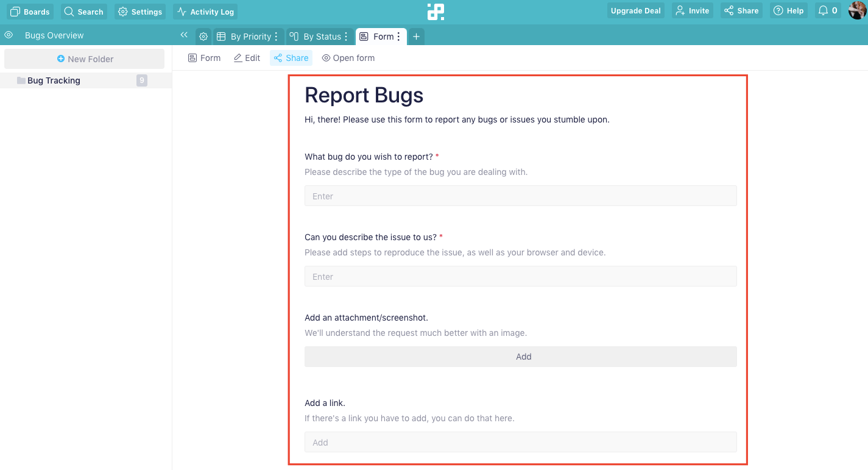Open the notifications bell
Screen dimensions: 868x470
coord(828,11)
